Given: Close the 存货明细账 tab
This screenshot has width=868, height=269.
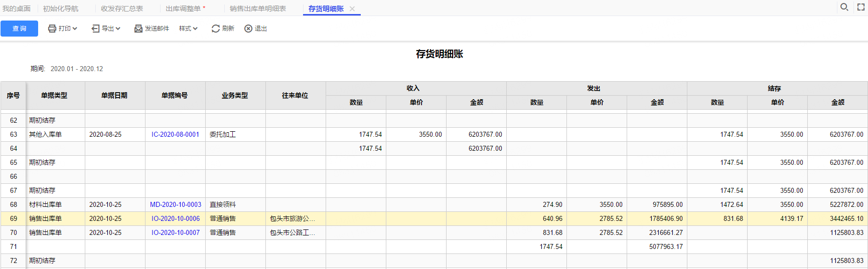Looking at the screenshot, I should tap(352, 9).
